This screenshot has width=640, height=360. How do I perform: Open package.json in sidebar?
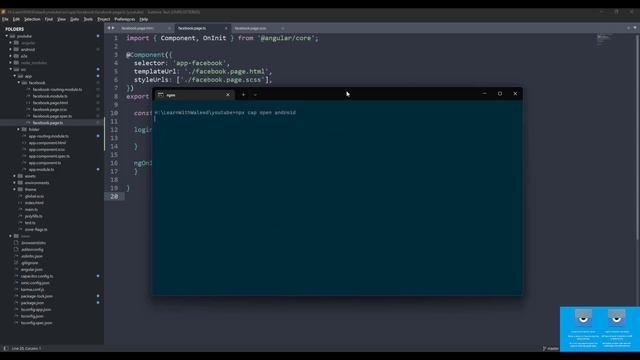point(32,303)
